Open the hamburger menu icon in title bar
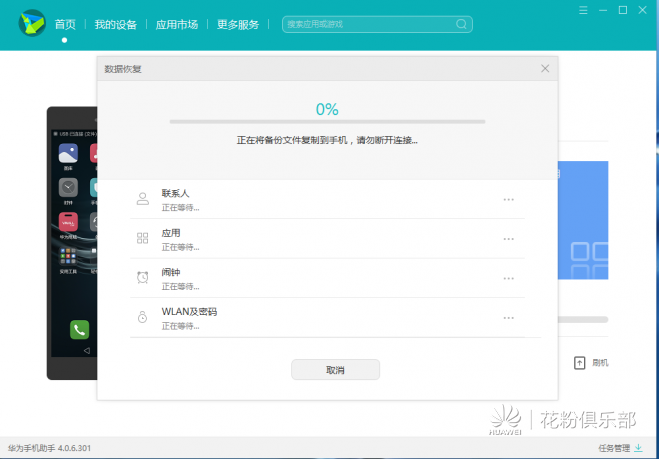The image size is (659, 459). point(583,10)
